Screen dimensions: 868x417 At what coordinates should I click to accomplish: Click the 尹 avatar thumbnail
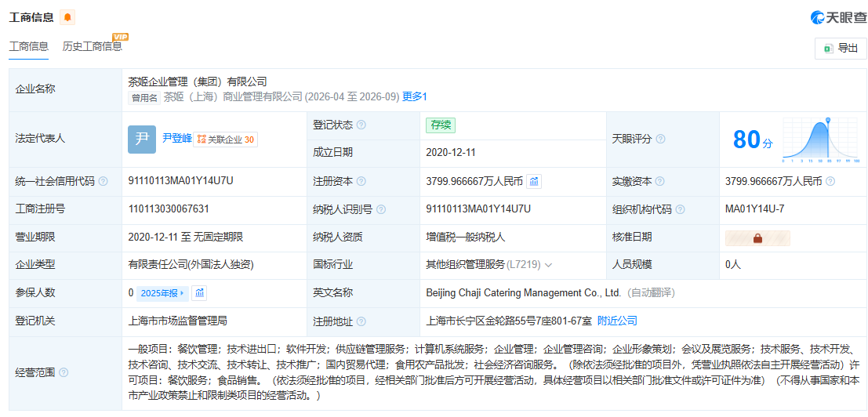[x=142, y=140]
